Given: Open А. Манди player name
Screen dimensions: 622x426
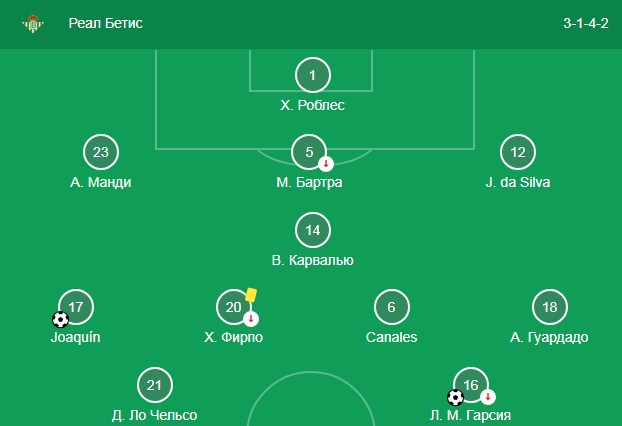Looking at the screenshot, I should coord(101,182).
